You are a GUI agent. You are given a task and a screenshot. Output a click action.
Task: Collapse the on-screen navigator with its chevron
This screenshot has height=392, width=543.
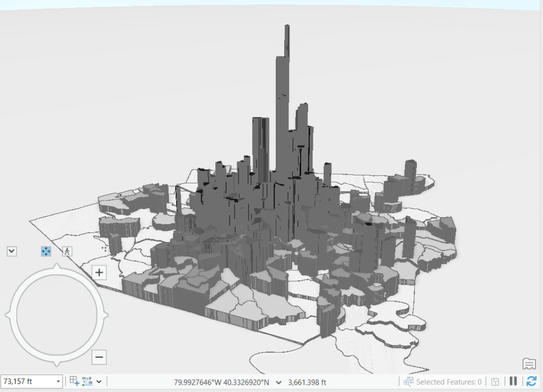(12, 251)
